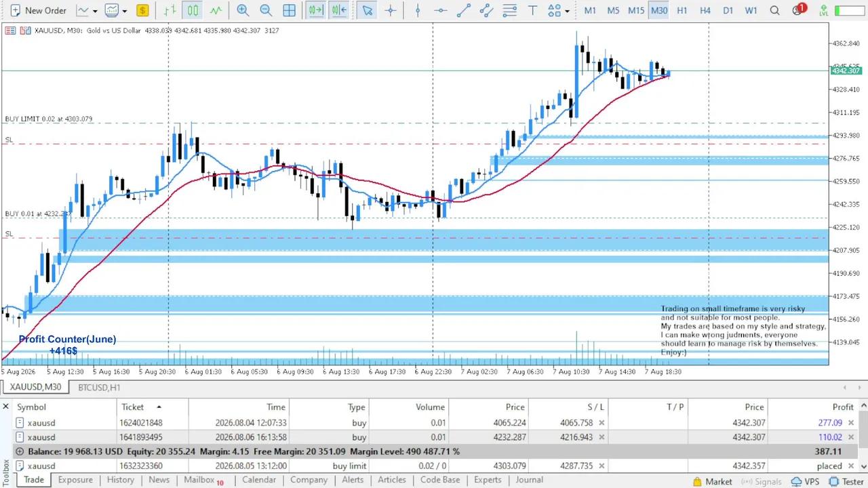The image size is (868, 488).
Task: Open the search magnifier in toolbar
Action: [x=774, y=10]
